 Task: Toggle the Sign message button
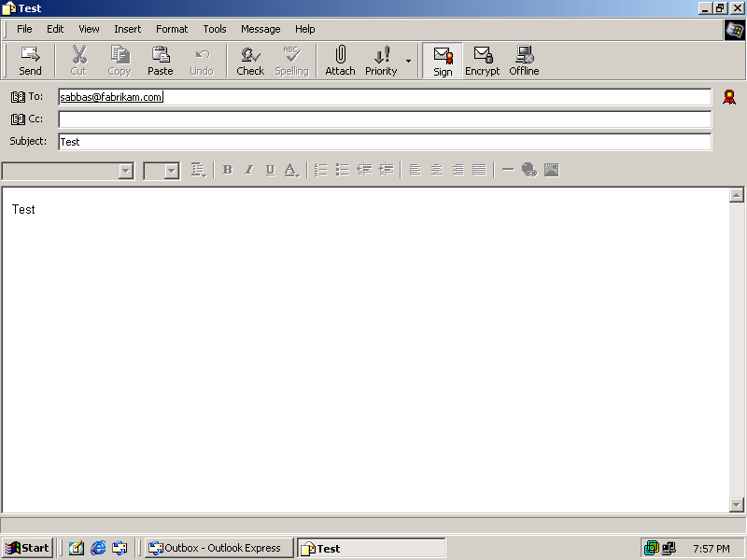[443, 61]
